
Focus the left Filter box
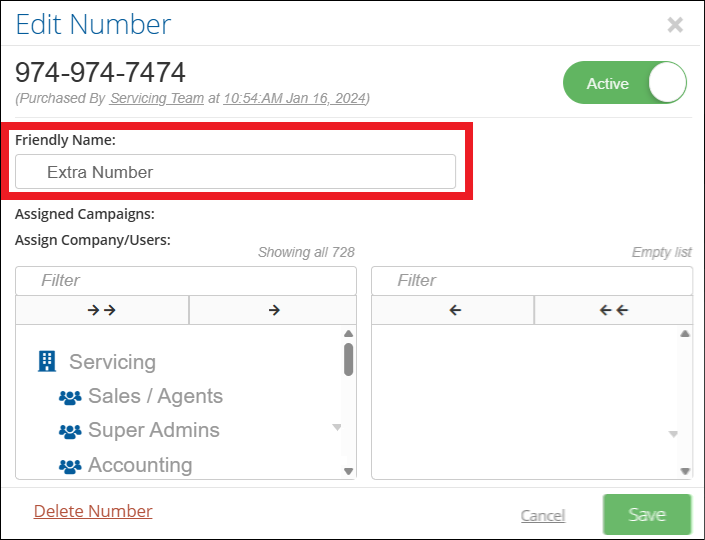click(x=186, y=281)
